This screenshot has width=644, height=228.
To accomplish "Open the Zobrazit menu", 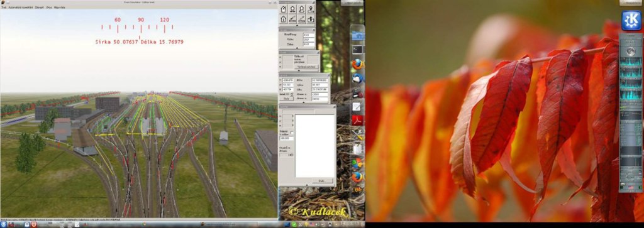I will (40, 8).
